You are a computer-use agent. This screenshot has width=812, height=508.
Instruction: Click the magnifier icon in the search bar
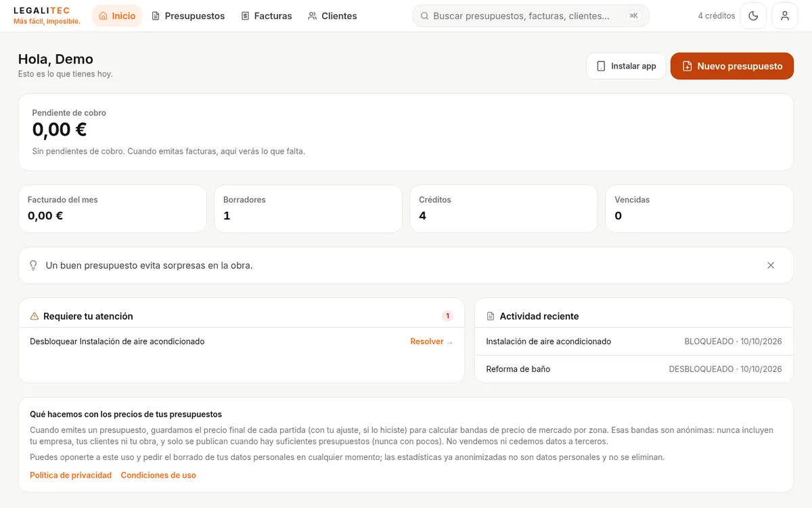(425, 16)
